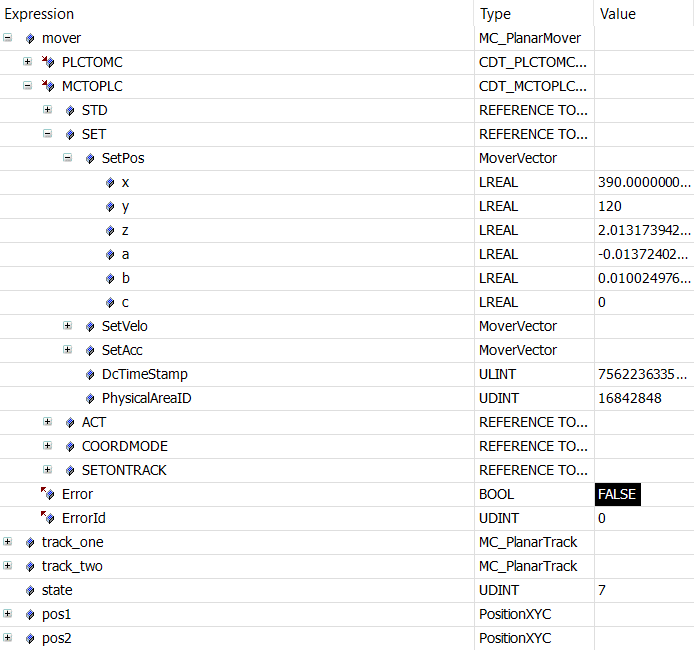Image resolution: width=694 pixels, height=650 pixels.
Task: Click the Error output variable icon
Action: pyautogui.click(x=48, y=494)
